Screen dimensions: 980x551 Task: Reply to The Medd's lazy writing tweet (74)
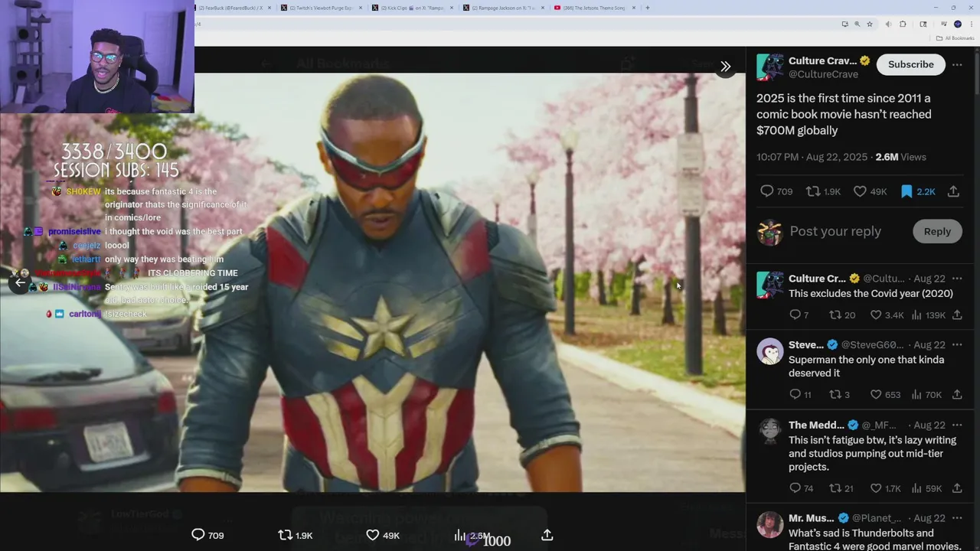801,488
